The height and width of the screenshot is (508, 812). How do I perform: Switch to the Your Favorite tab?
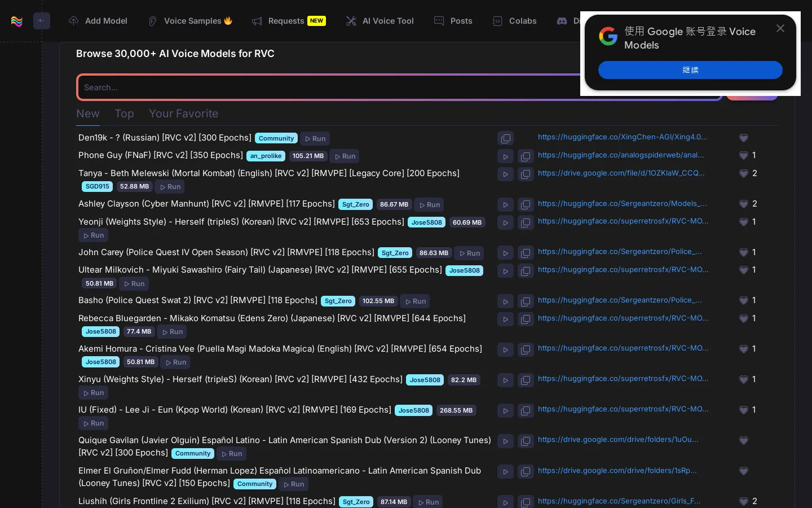183,113
